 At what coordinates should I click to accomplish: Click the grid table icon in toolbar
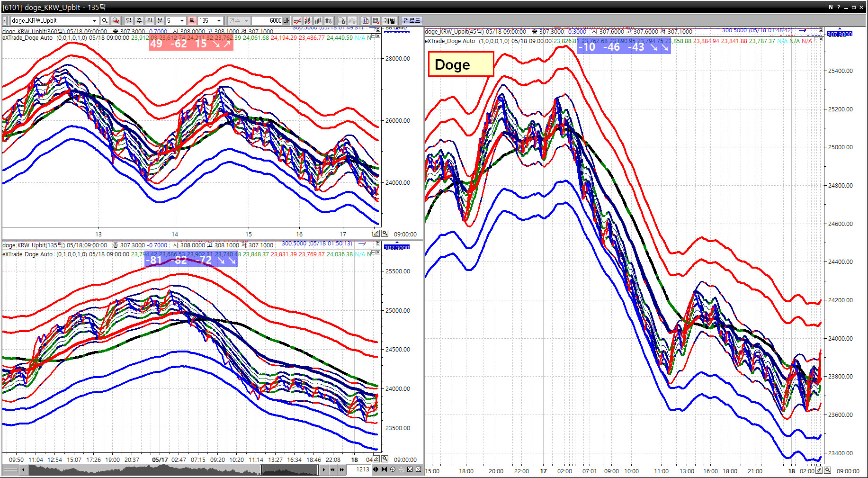tap(376, 20)
